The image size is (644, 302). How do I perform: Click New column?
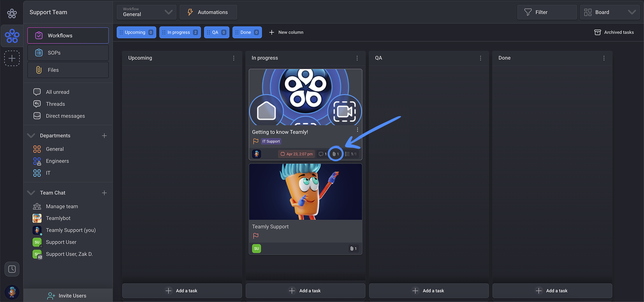click(286, 32)
